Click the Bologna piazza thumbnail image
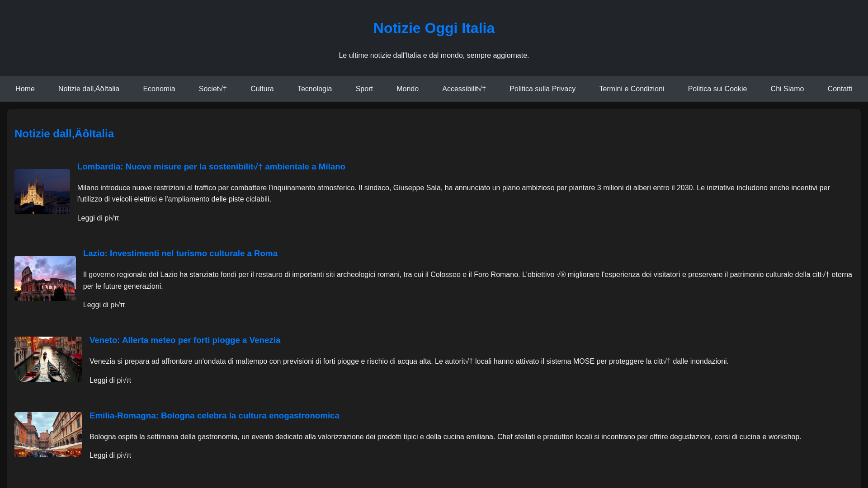The image size is (868, 488). (48, 435)
